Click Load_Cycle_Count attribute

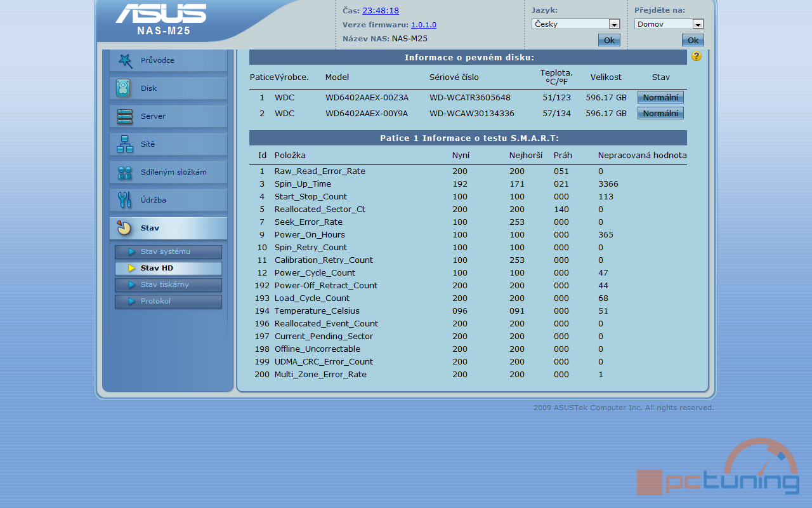click(312, 298)
